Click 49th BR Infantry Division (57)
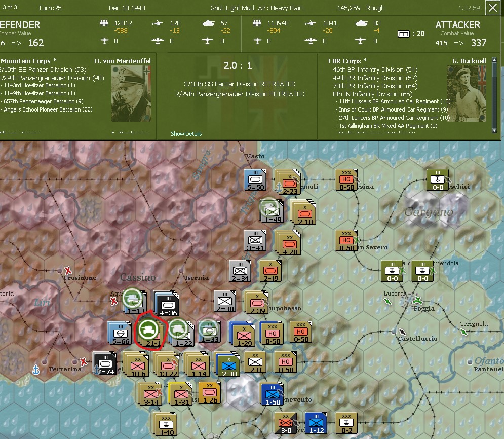The height and width of the screenshot is (439, 504). [375, 78]
